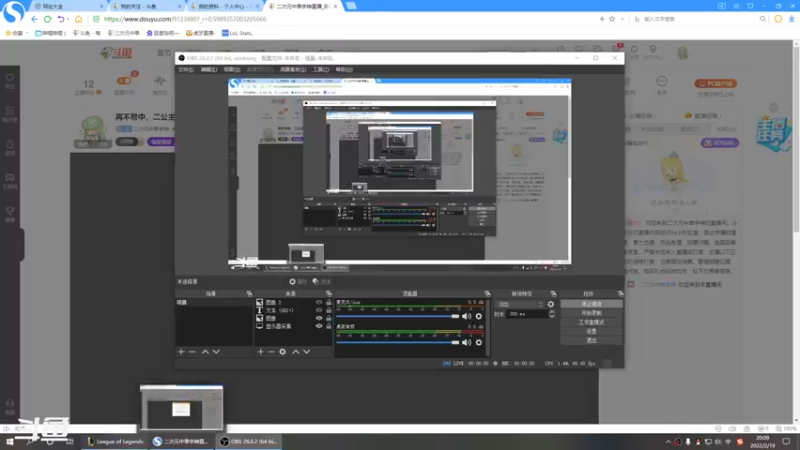Image resolution: width=800 pixels, height=450 pixels.
Task: Switch to 我的资料 - 个人中心 tab
Action: click(224, 6)
